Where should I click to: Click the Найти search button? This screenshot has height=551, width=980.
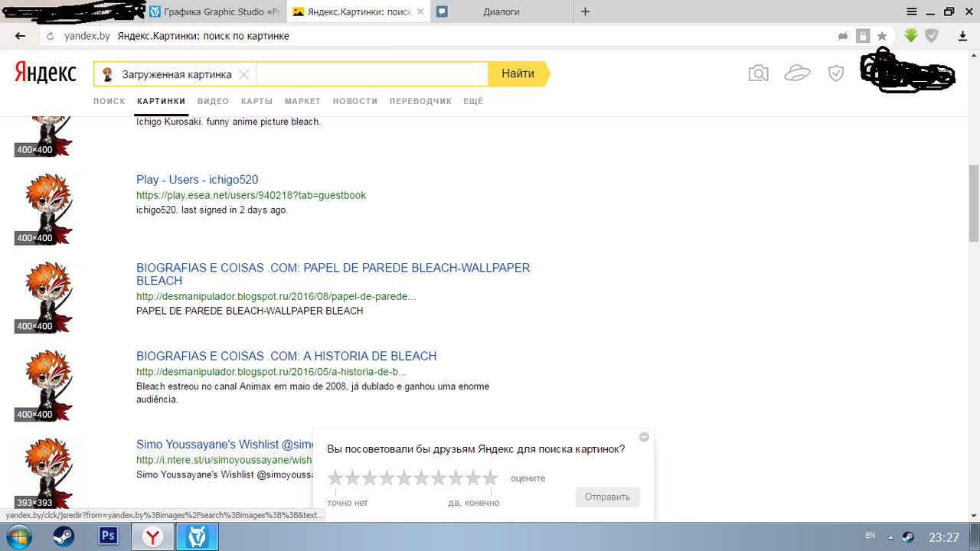point(518,73)
